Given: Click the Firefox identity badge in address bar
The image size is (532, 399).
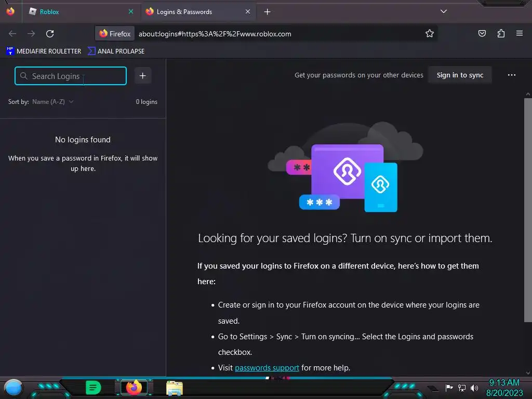Looking at the screenshot, I should (x=115, y=34).
